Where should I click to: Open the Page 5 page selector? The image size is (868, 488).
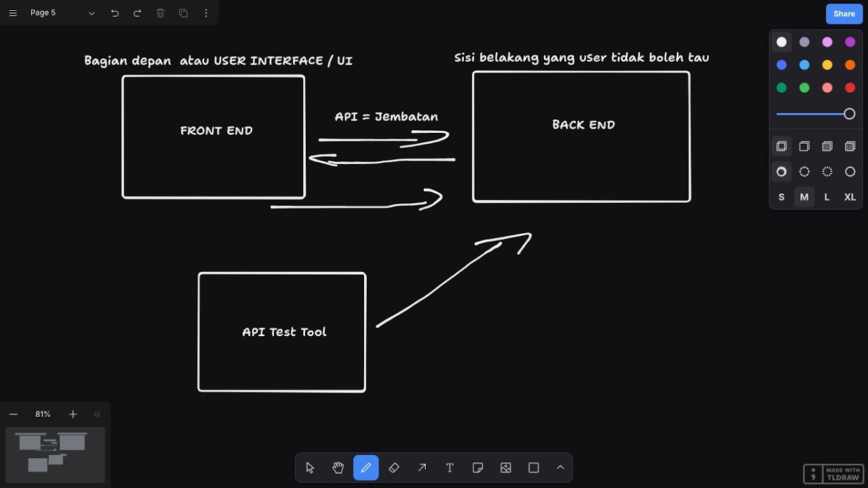[62, 13]
